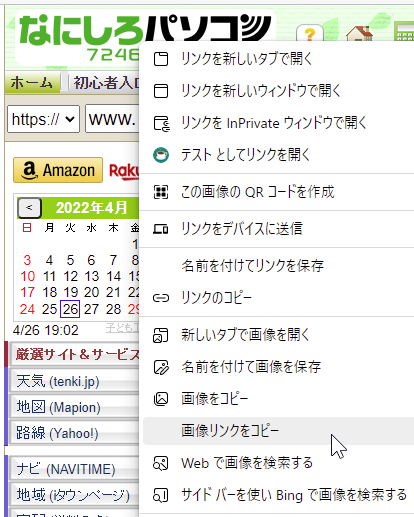
Task: Click the 厳選サイト＆サービス heading
Action: tap(77, 354)
